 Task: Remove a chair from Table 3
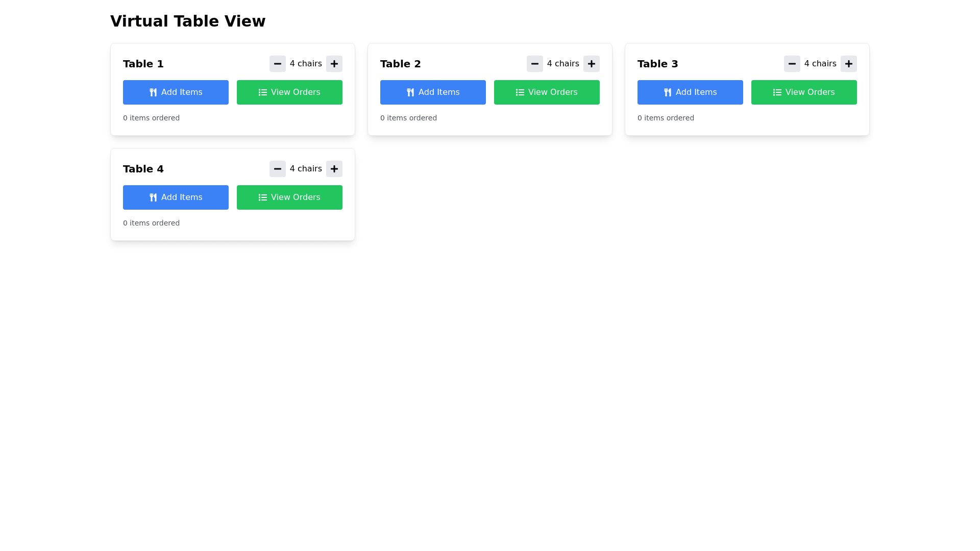pos(792,64)
